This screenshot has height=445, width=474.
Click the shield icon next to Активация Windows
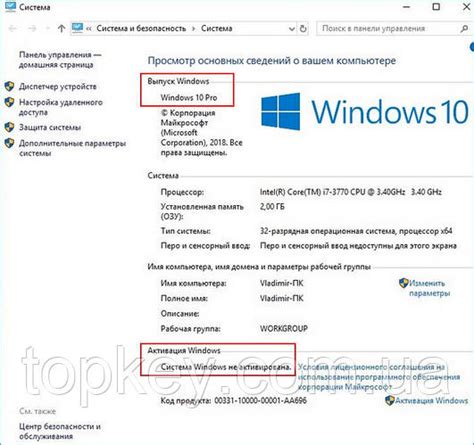(x=390, y=400)
